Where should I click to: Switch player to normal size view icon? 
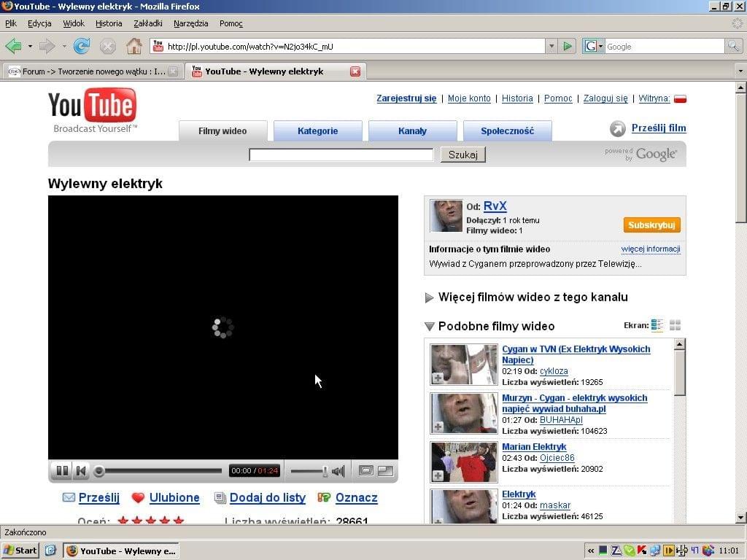coord(366,471)
